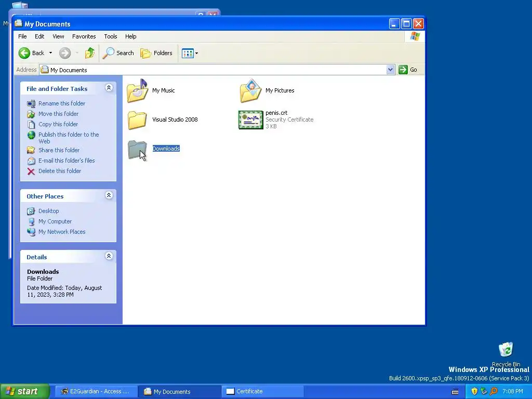
Task: Click the Downloads folder name label
Action: point(166,149)
